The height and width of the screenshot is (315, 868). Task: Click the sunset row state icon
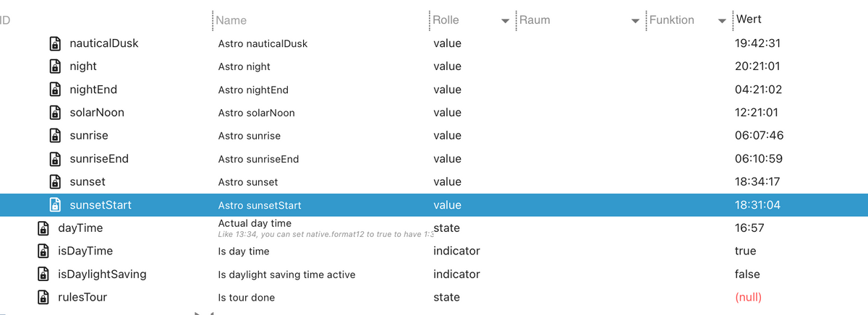pyautogui.click(x=54, y=182)
